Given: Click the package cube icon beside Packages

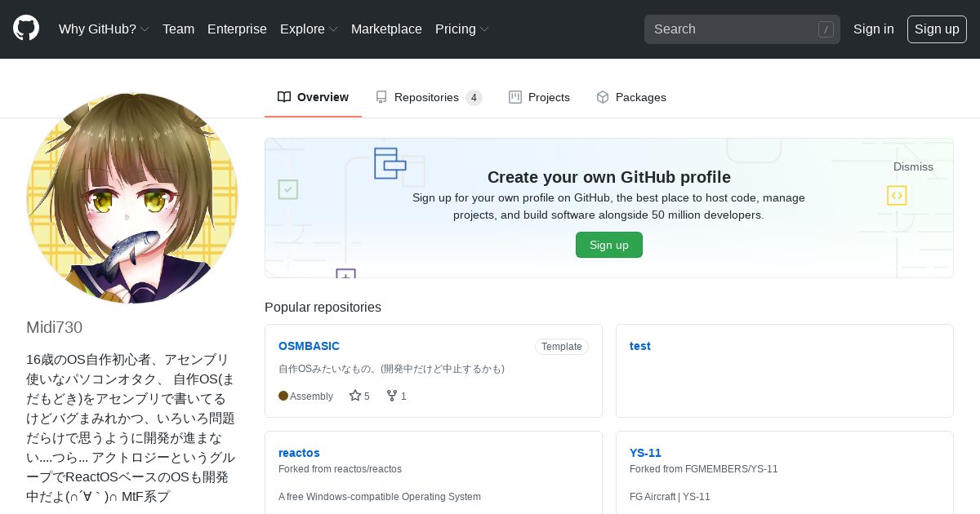Looking at the screenshot, I should tap(603, 97).
